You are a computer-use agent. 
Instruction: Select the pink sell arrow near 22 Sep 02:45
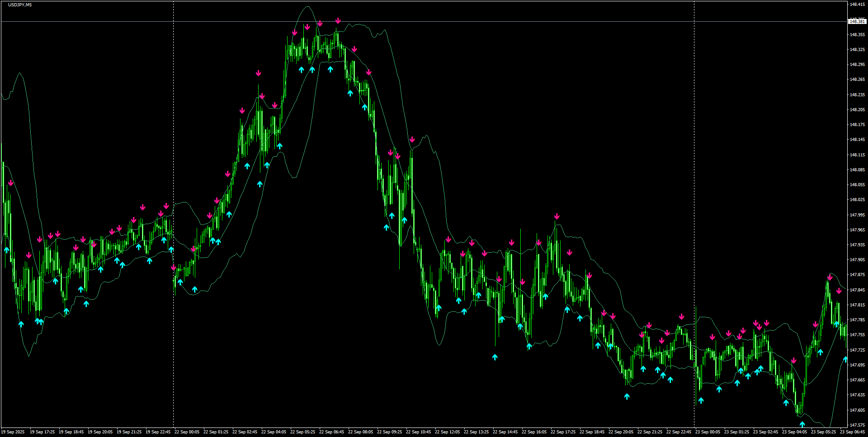pyautogui.click(x=241, y=109)
